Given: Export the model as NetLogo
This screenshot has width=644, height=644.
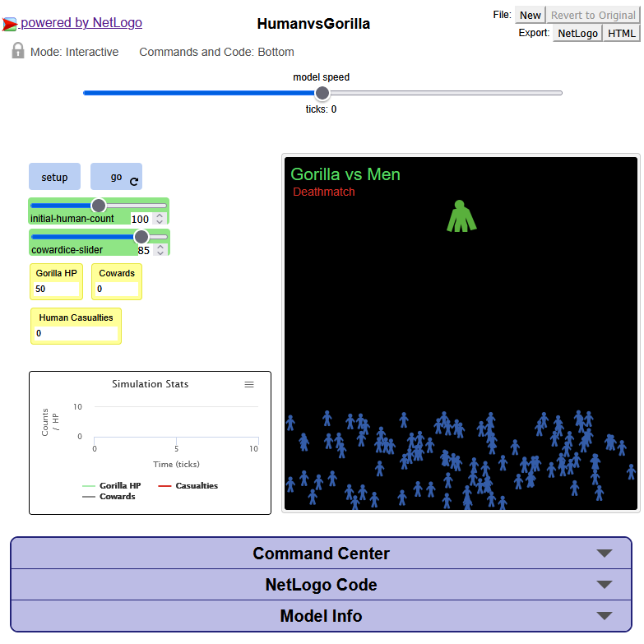Looking at the screenshot, I should point(577,33).
